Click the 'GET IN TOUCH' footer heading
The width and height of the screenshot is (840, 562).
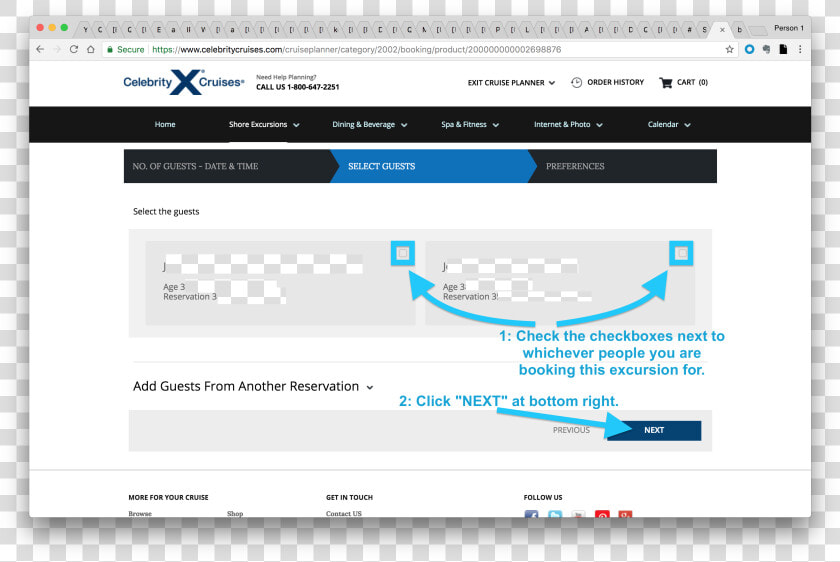(349, 497)
